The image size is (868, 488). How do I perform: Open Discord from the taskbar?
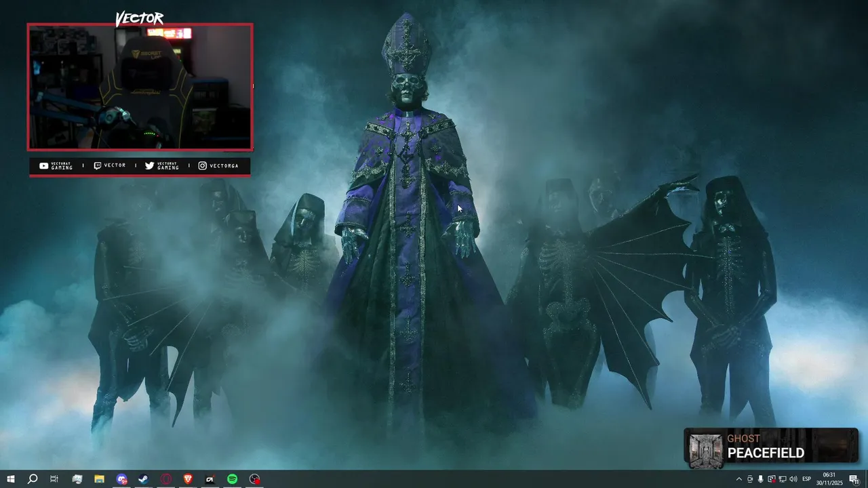tap(121, 479)
